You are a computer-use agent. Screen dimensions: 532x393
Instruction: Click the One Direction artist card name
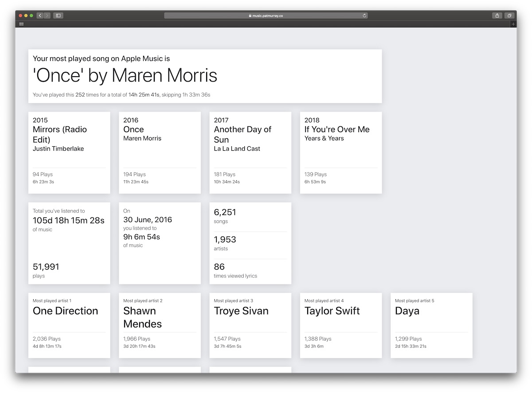(x=66, y=311)
